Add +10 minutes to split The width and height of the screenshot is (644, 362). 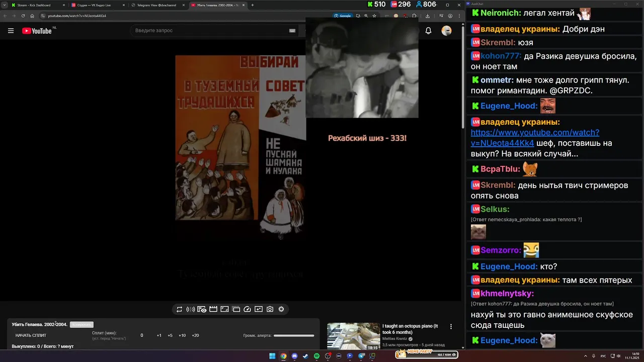tap(182, 335)
